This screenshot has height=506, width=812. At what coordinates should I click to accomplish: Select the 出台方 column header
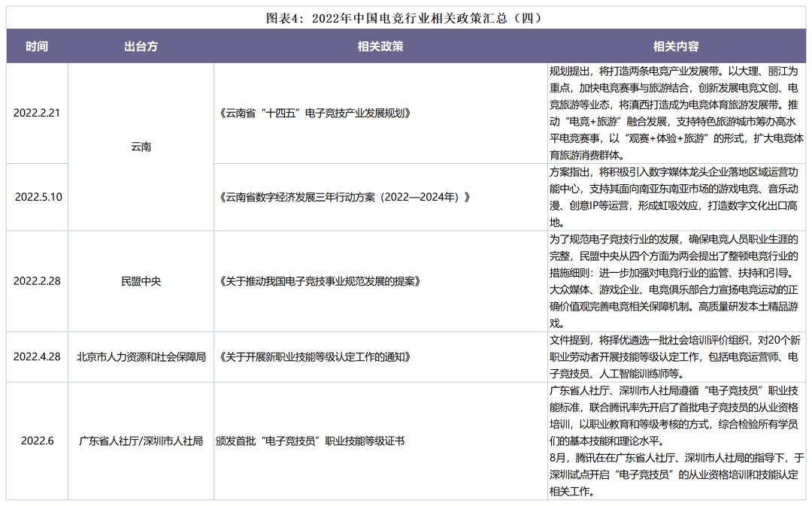click(x=141, y=46)
